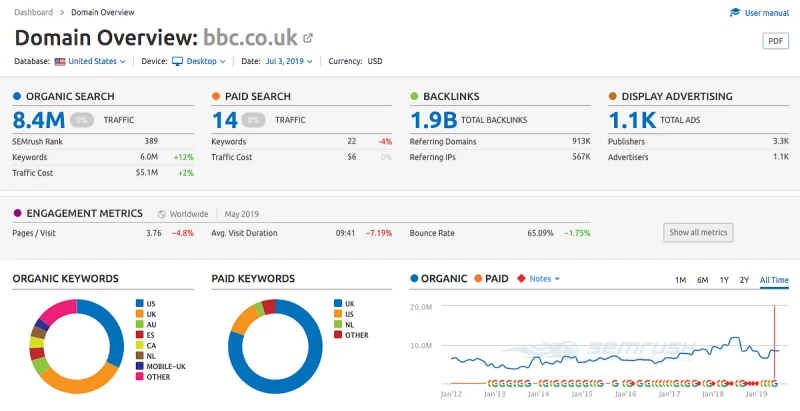Export the report with the PDF button
This screenshot has width=800, height=411.
click(776, 41)
